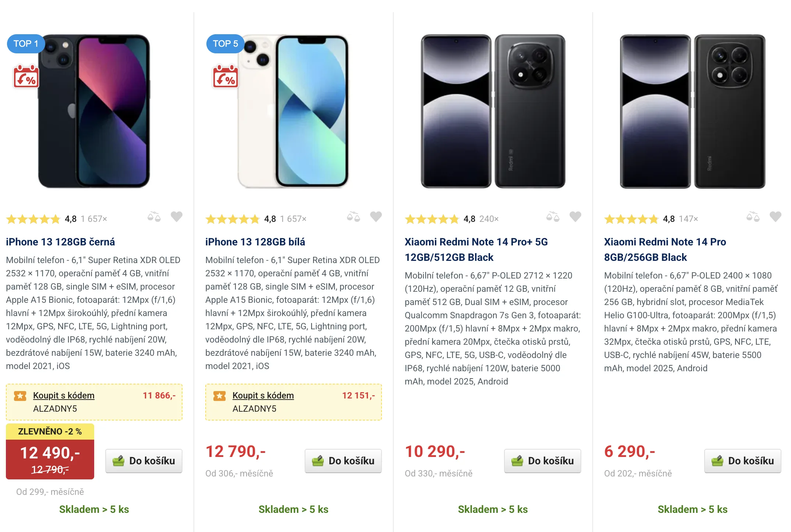Open Redmi Note 14 Pro Black product image
Screen dimensions: 791x532
point(692,111)
